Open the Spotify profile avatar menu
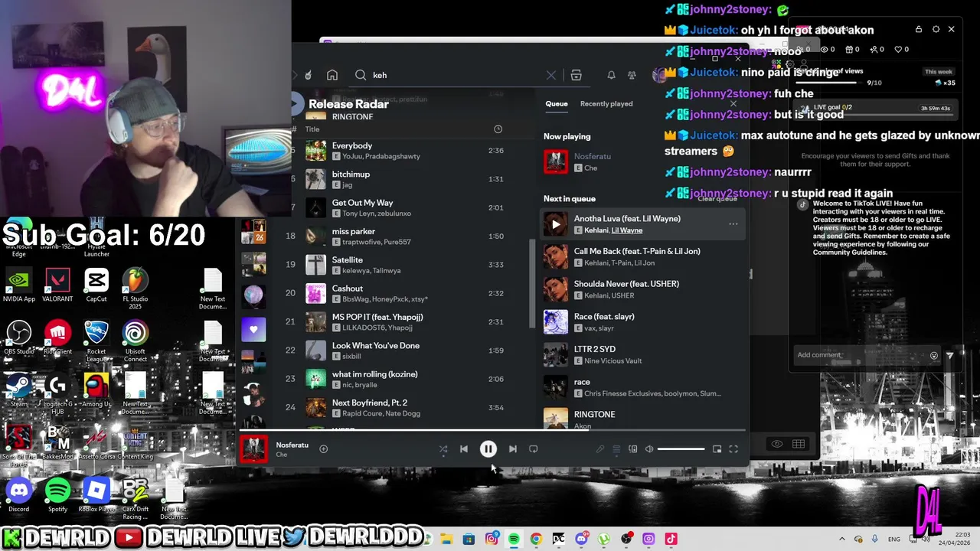Screen dimensions: 980x551 click(658, 75)
